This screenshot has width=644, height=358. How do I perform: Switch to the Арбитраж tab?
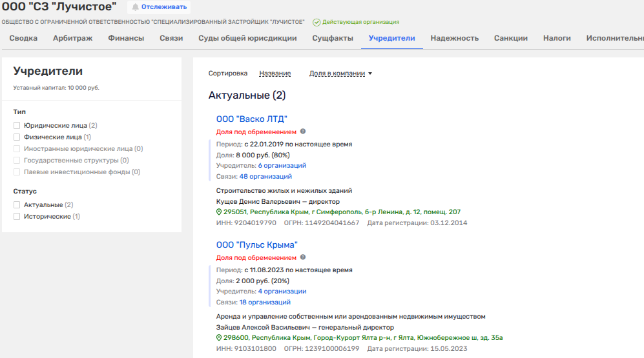click(72, 38)
